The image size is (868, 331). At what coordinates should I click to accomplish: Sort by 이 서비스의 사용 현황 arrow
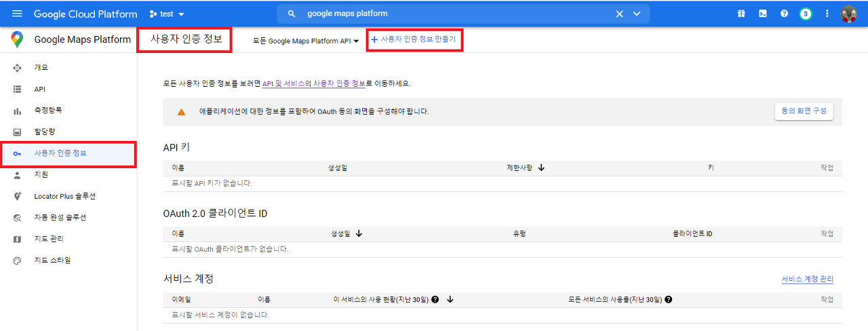[450, 299]
